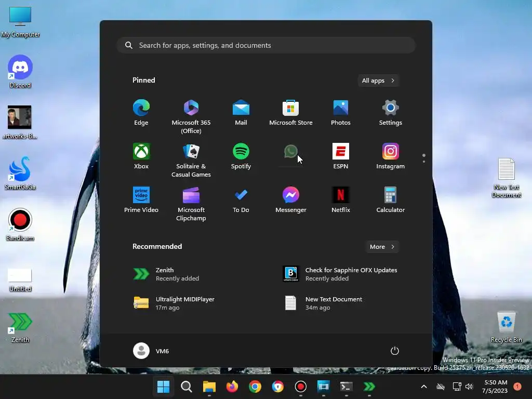
Task: Click Zenith green arrows in taskbar
Action: 369,387
